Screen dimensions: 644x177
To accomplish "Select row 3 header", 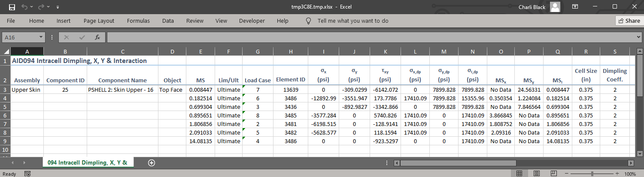I will [x=5, y=90].
